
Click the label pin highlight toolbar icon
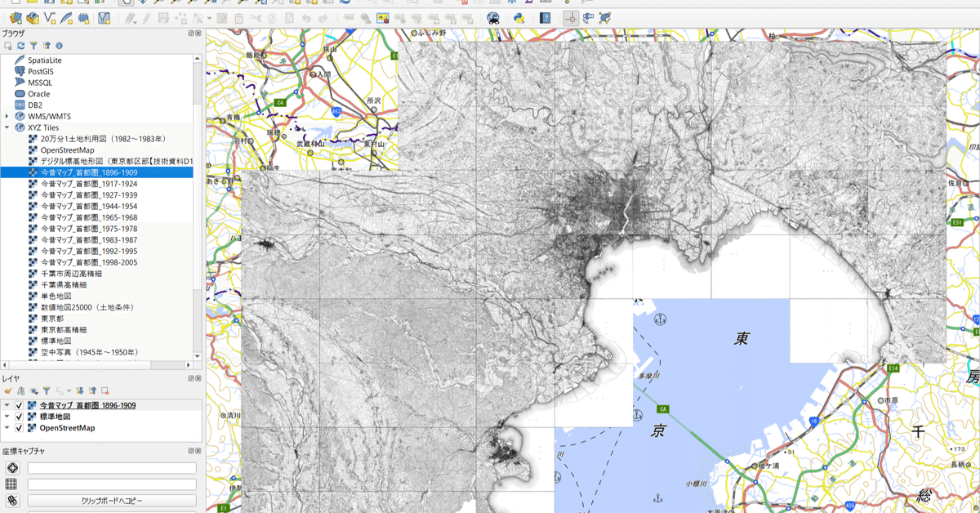click(x=383, y=18)
